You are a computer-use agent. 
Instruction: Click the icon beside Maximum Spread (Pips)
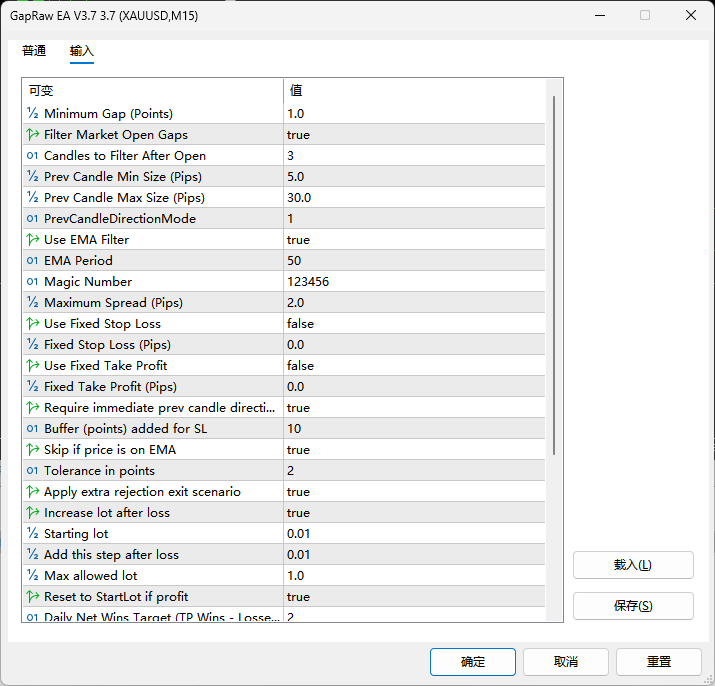pyautogui.click(x=33, y=303)
